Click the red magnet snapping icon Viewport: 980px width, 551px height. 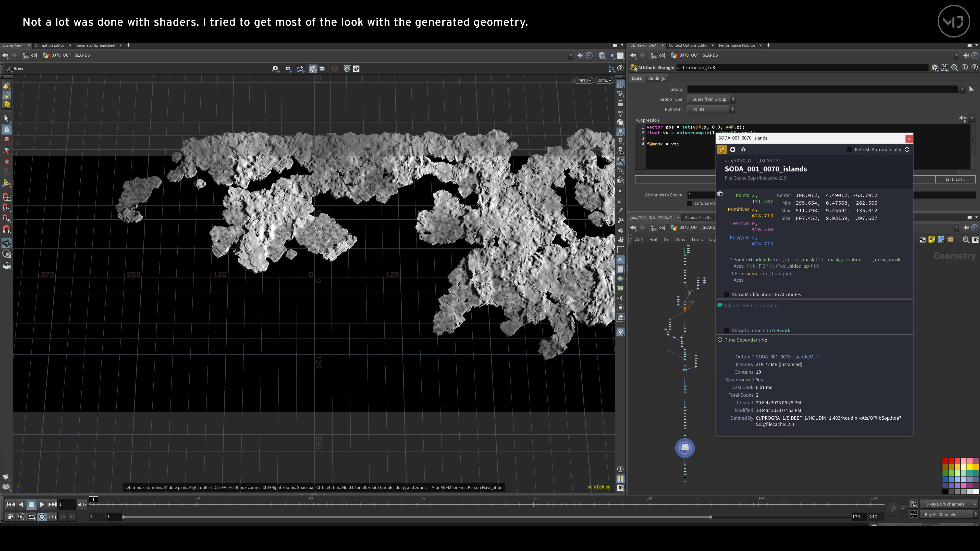pyautogui.click(x=6, y=229)
